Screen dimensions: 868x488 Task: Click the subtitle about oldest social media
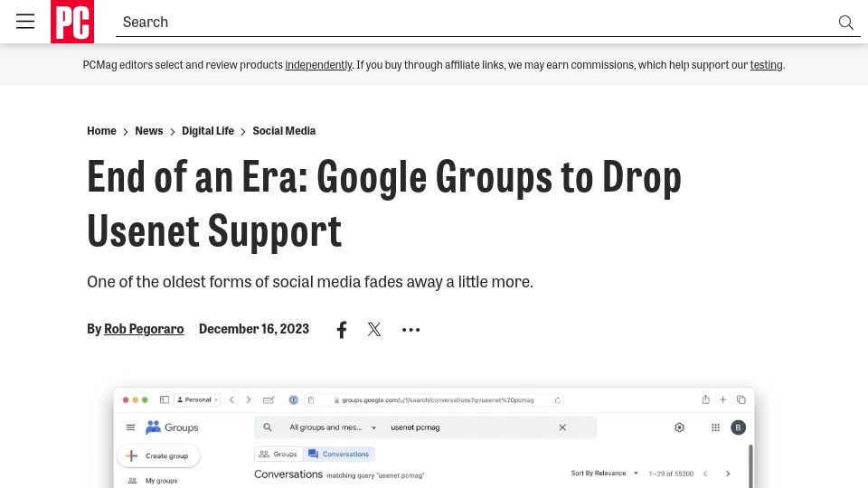click(310, 282)
